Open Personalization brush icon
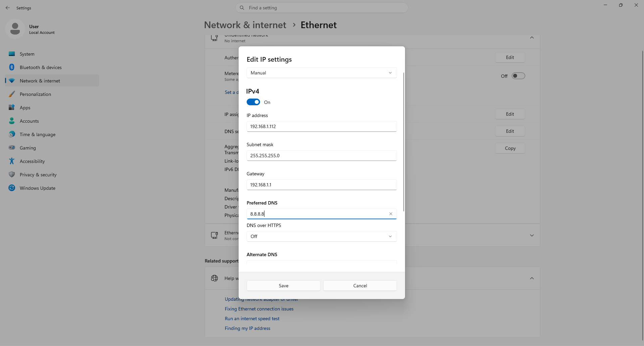Screen dimensions: 644x346 pos(12,94)
